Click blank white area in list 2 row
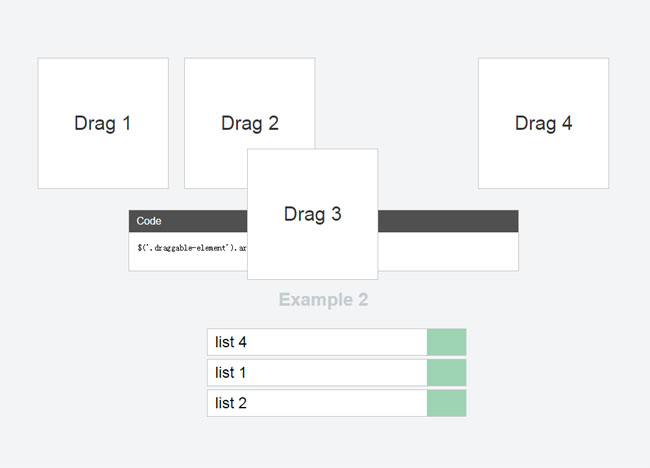Image resolution: width=650 pixels, height=468 pixels. point(340,403)
